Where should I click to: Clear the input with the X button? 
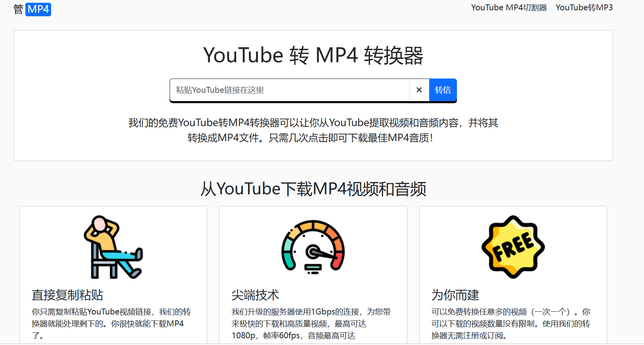pos(419,90)
